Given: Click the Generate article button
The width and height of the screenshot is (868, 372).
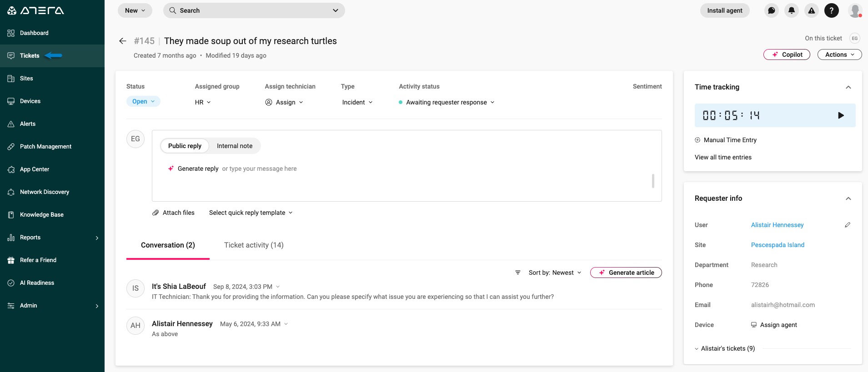Looking at the screenshot, I should 626,273.
